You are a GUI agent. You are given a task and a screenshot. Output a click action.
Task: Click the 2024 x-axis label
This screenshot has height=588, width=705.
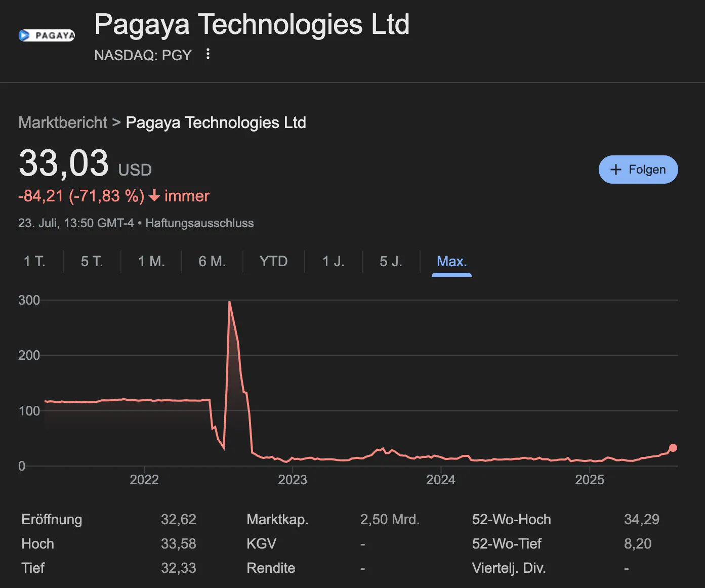pyautogui.click(x=441, y=480)
